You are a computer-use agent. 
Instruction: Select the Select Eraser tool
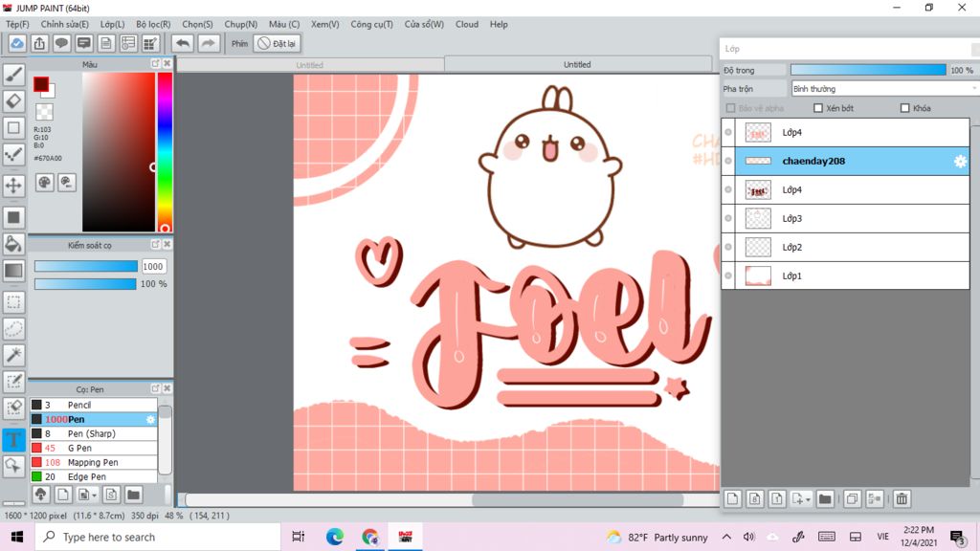(x=13, y=408)
